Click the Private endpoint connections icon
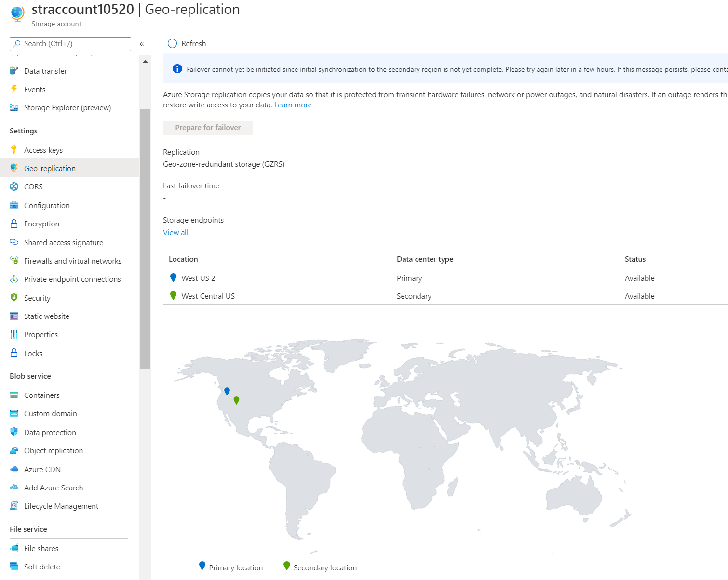Viewport: 728px width, 580px height. (x=14, y=279)
